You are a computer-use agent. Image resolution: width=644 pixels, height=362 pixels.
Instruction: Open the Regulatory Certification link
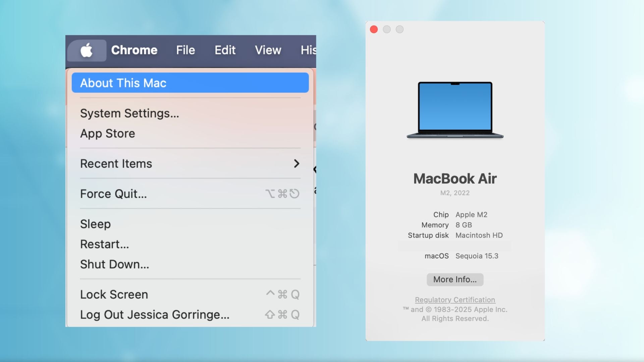click(455, 300)
